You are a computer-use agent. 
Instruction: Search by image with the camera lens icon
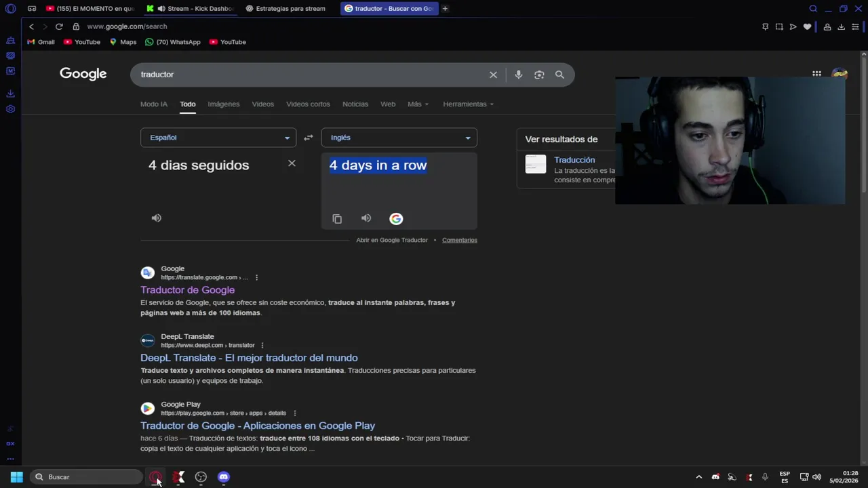(x=539, y=75)
